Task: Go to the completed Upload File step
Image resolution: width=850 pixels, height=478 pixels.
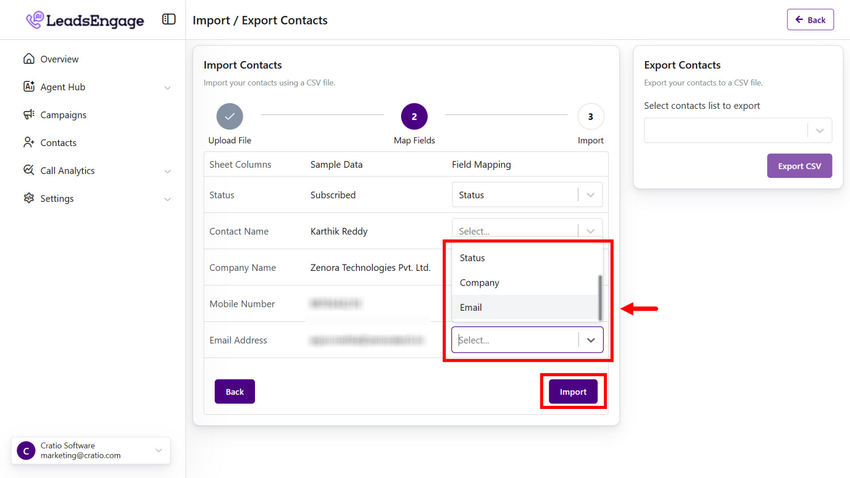Action: [x=230, y=117]
